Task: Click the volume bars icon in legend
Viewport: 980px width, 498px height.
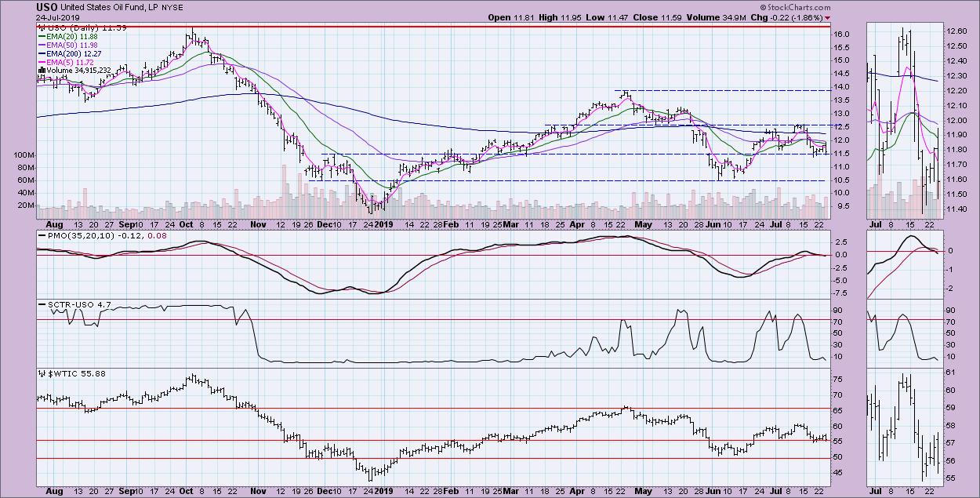Action: point(41,70)
